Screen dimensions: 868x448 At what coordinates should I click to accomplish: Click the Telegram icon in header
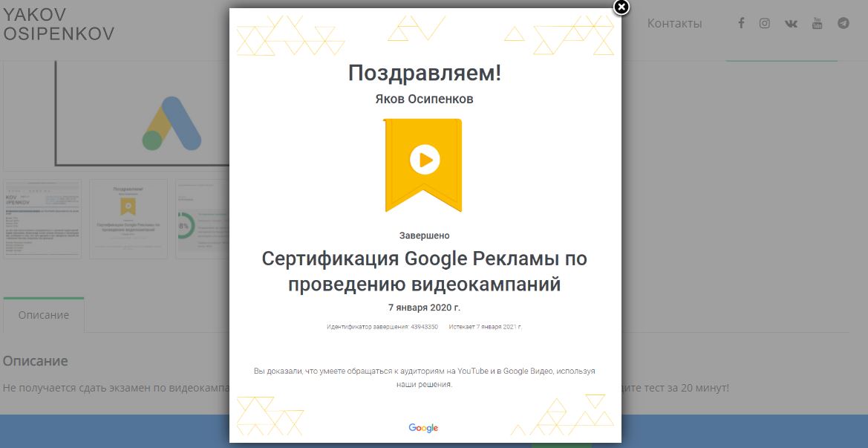pos(842,23)
